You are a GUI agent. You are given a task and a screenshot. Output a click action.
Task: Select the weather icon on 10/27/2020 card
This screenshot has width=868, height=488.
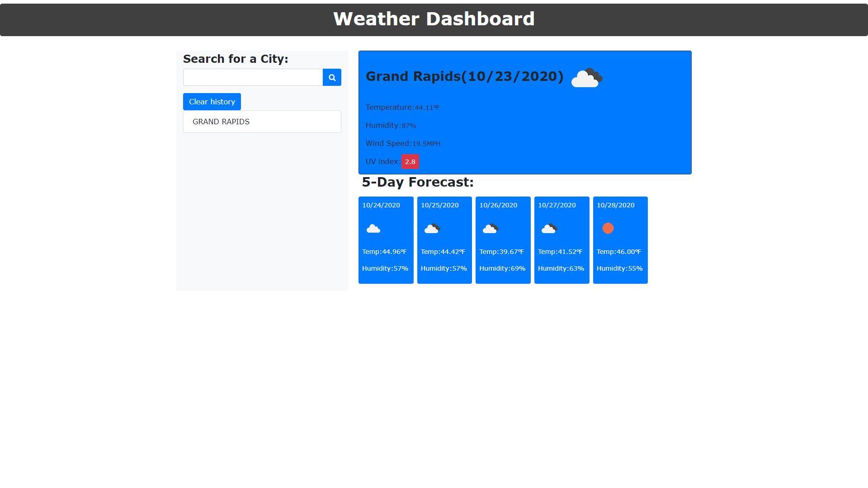pyautogui.click(x=549, y=228)
